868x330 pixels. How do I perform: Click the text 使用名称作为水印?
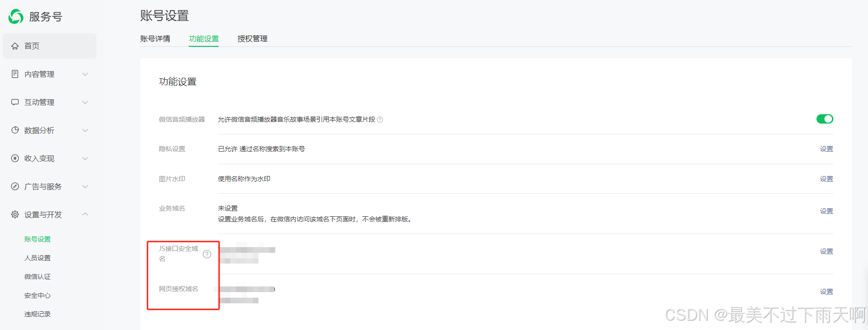[x=244, y=179]
